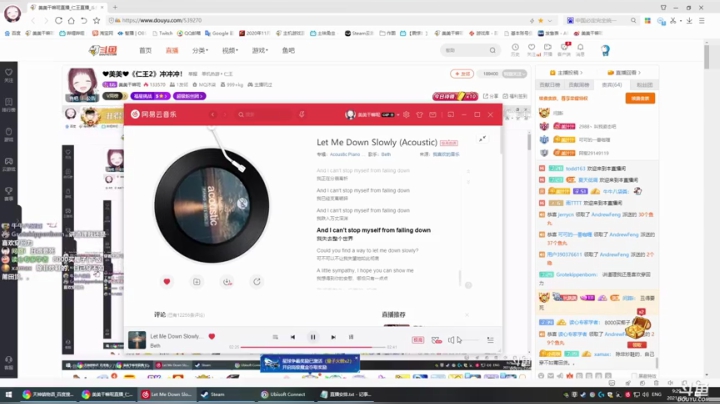
Task: Open a new browser tab with plus
Action: [115, 7]
